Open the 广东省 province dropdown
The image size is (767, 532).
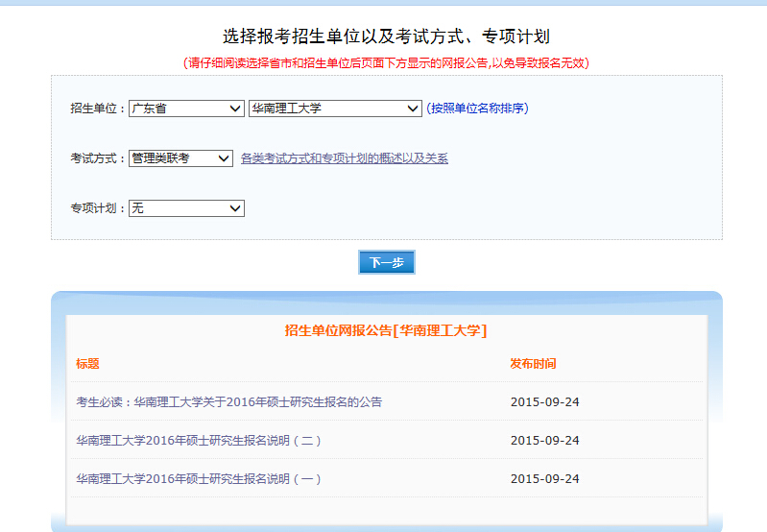(x=186, y=109)
